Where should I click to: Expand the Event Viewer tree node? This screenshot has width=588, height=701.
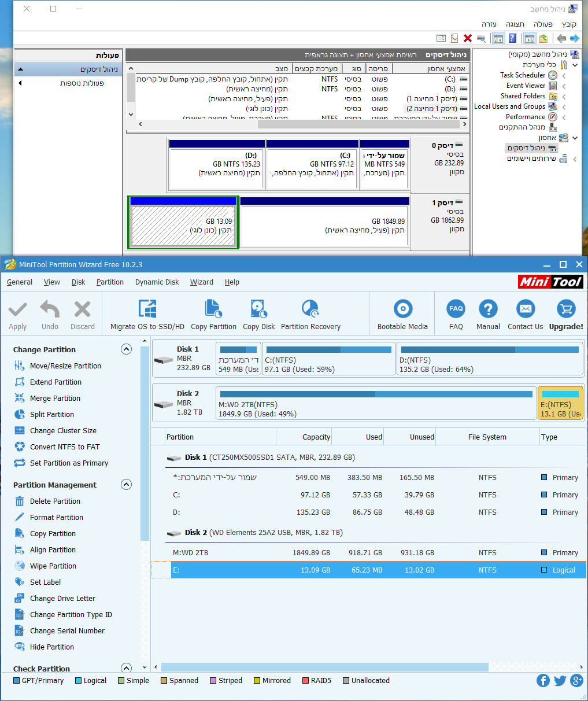(x=564, y=86)
